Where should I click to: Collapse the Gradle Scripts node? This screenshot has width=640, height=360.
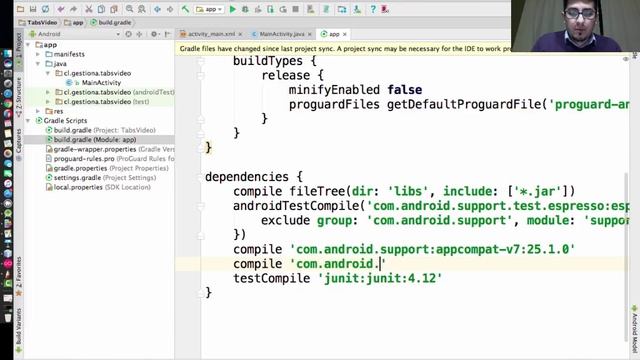coord(28,121)
